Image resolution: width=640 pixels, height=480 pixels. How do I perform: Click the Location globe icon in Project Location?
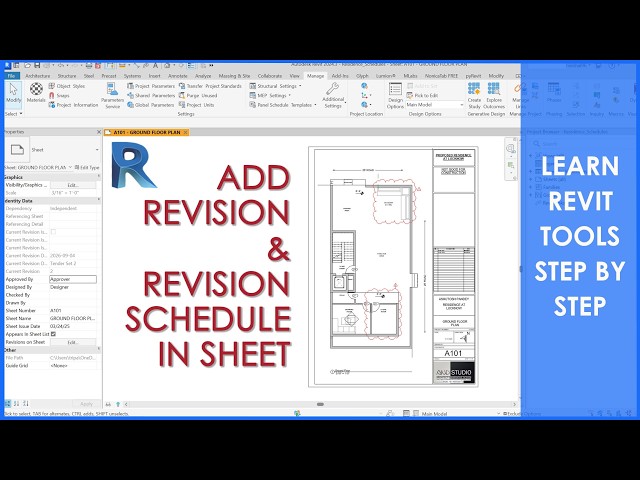coord(364,86)
